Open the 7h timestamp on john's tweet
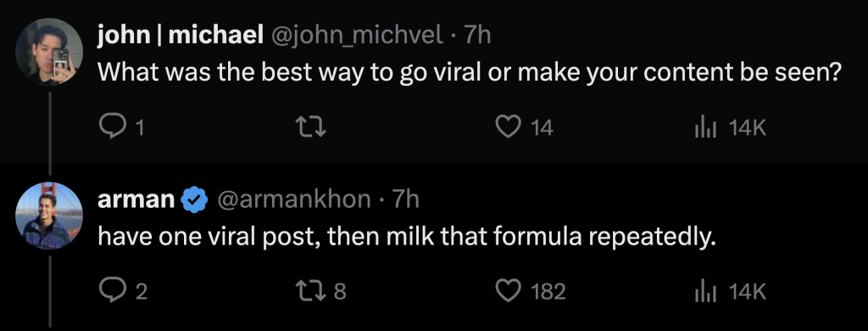868x331 pixels. coord(477,36)
